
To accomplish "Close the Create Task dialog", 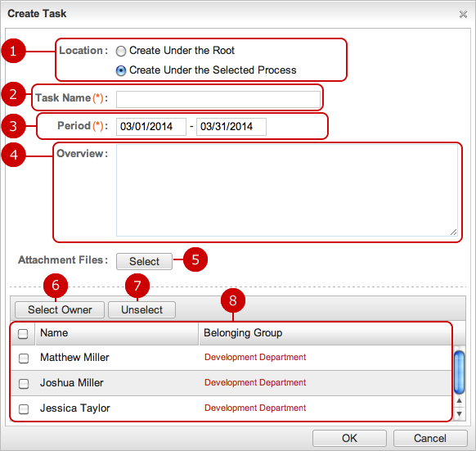I will click(463, 14).
